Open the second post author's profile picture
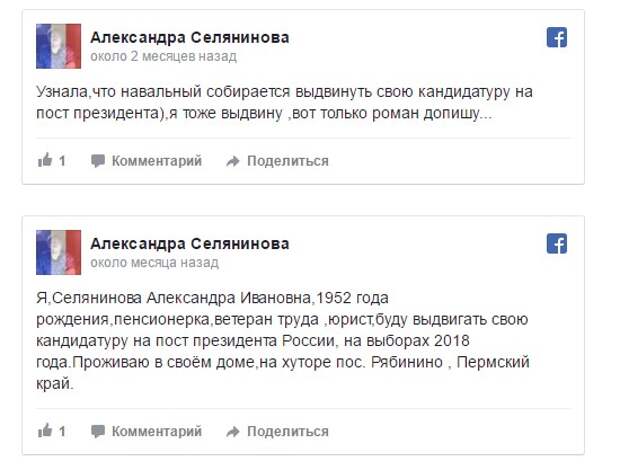The image size is (620, 470). 59,252
